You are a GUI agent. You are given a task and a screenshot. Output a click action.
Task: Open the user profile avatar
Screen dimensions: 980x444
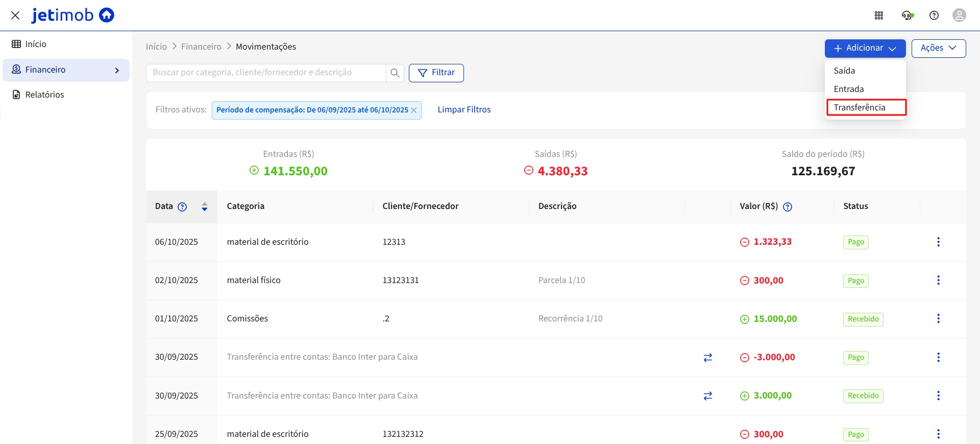click(x=959, y=15)
